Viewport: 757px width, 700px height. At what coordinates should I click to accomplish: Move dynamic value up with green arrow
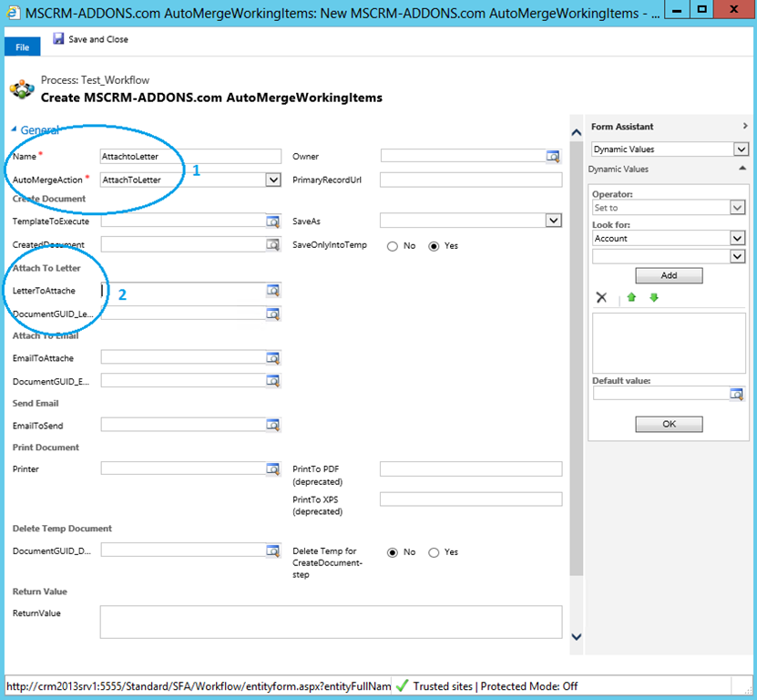point(631,297)
